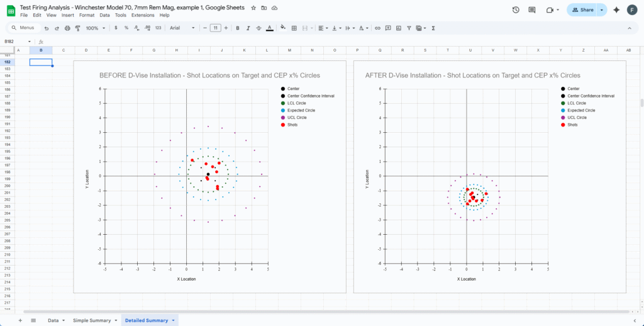Create a filter
The height and width of the screenshot is (326, 644).
pos(409,28)
